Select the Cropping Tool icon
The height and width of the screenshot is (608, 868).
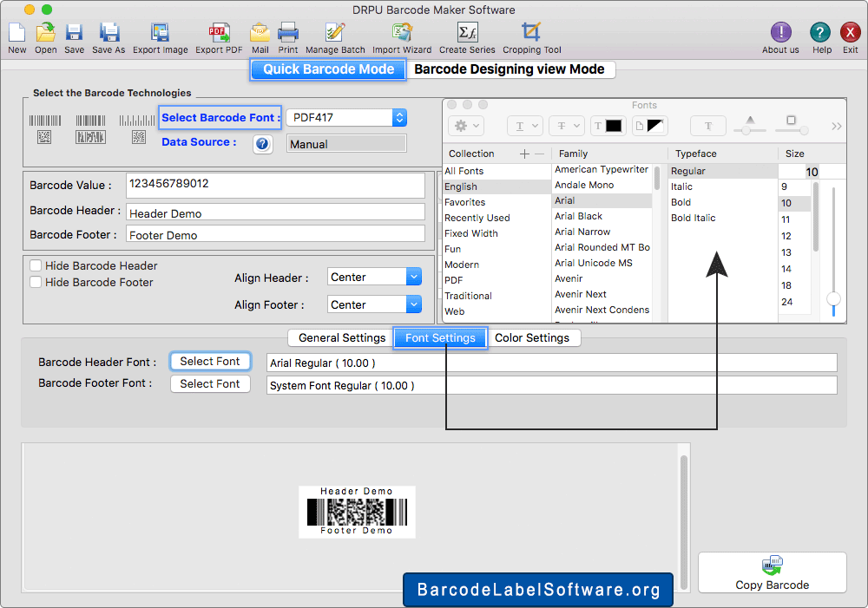[x=531, y=33]
